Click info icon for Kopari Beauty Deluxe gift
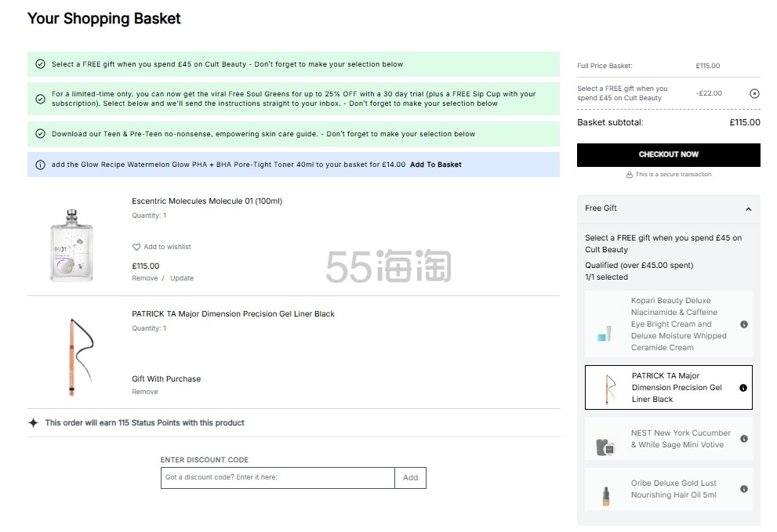Viewport: 777px width, 532px height. click(x=744, y=324)
